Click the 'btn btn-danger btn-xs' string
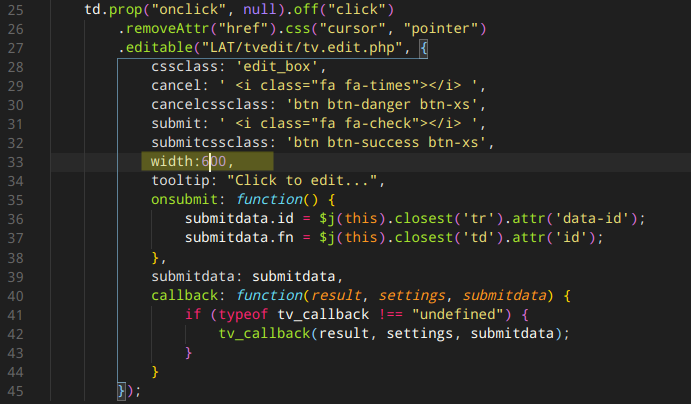The image size is (691, 404). click(382, 104)
